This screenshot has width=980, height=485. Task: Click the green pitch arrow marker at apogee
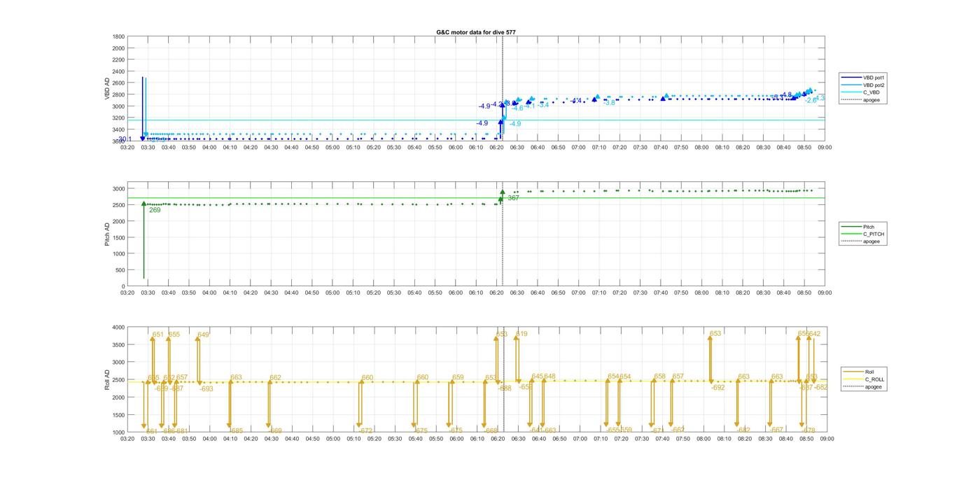point(502,192)
